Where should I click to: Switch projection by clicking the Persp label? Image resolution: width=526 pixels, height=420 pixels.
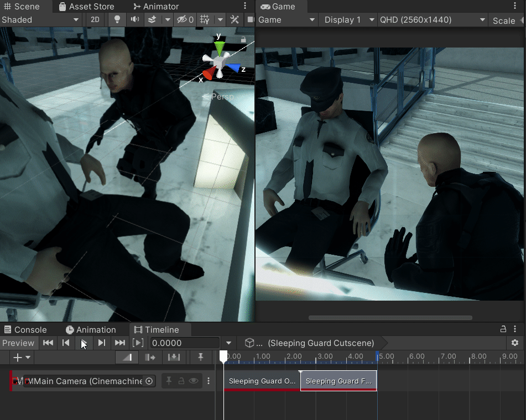pyautogui.click(x=222, y=97)
